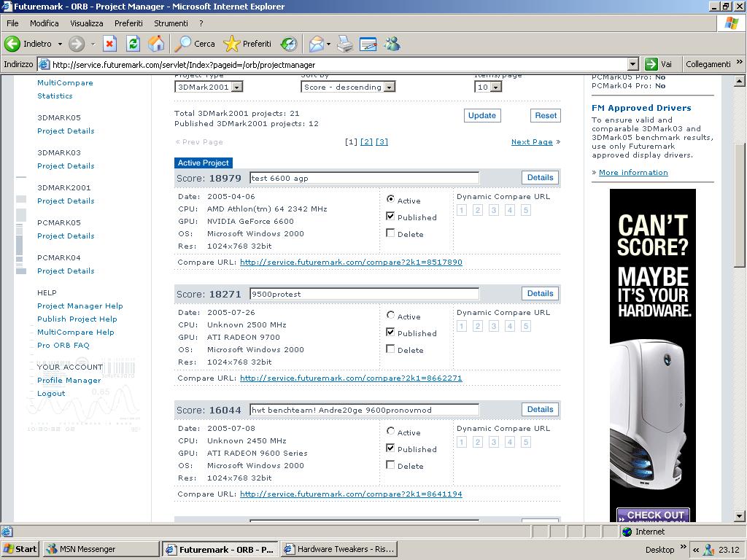Viewport: 747px width, 560px height.
Task: Open the Home page icon
Action: (x=156, y=44)
